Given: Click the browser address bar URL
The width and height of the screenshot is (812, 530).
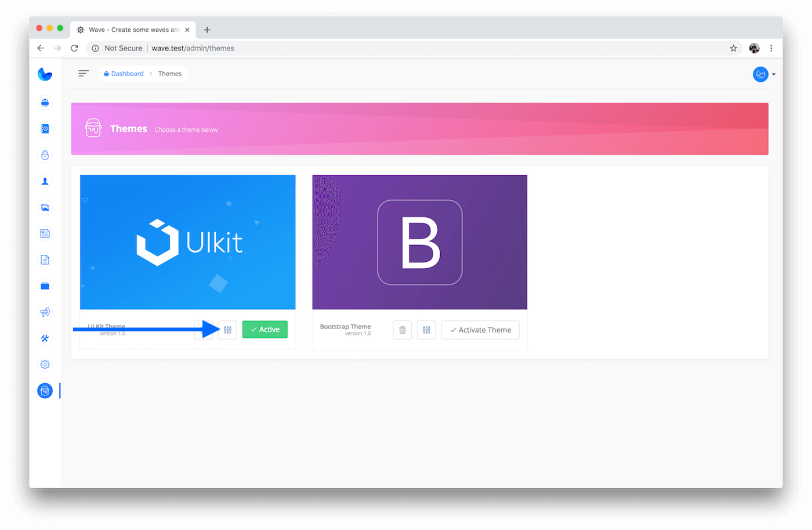Looking at the screenshot, I should click(193, 48).
